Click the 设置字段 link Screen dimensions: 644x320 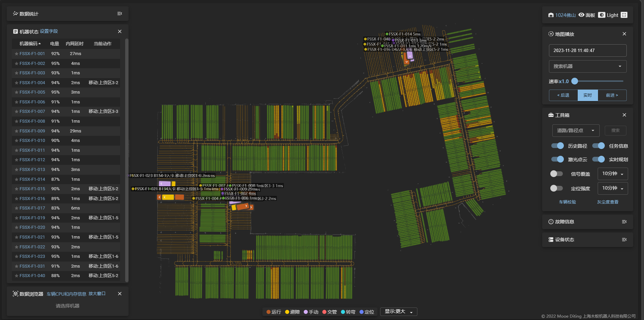click(x=49, y=31)
